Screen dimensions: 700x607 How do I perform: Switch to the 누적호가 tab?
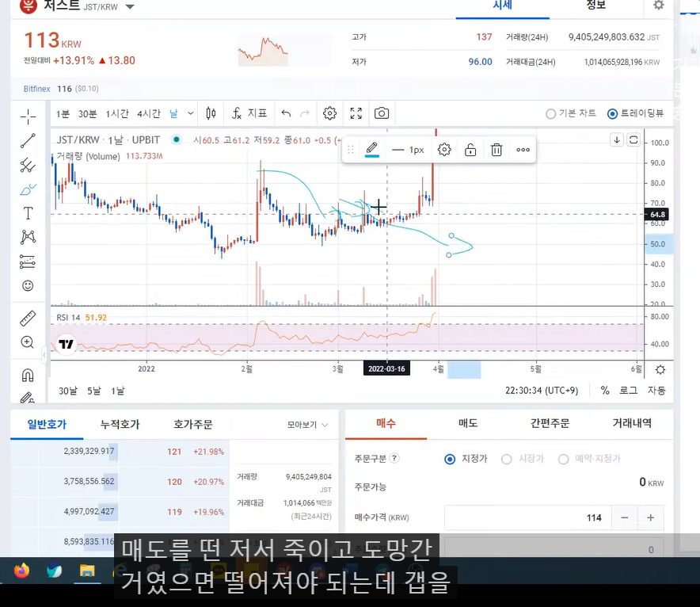pos(120,424)
